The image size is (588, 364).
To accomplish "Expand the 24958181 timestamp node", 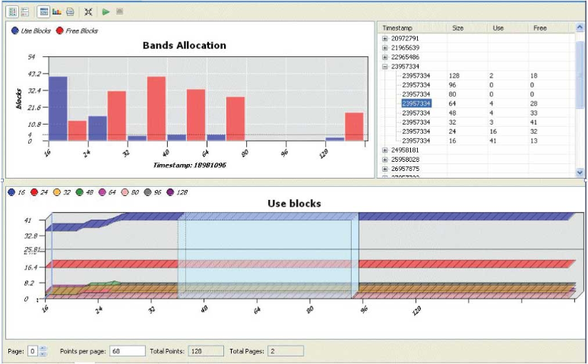I will click(385, 150).
